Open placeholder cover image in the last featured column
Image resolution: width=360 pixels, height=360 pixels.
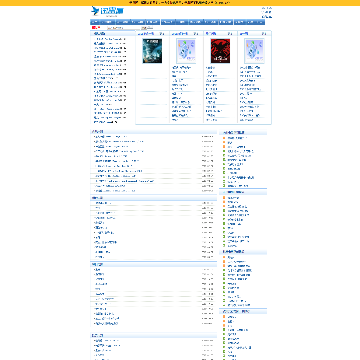(254, 51)
